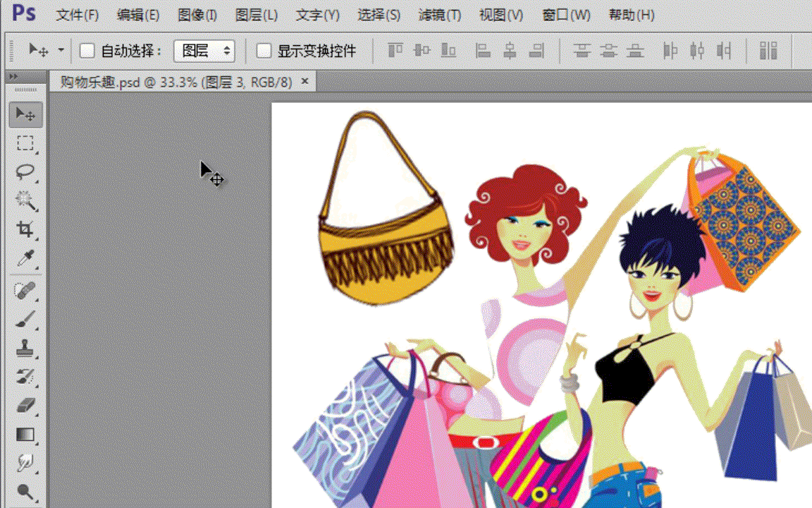Enable the 显示变换控件 checkbox
812x508 pixels.
tap(264, 51)
